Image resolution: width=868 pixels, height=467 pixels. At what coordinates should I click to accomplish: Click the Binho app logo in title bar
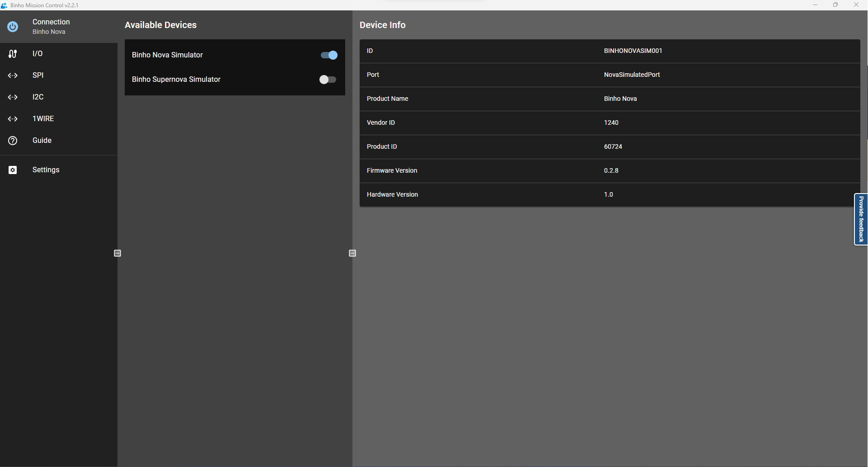(4, 5)
